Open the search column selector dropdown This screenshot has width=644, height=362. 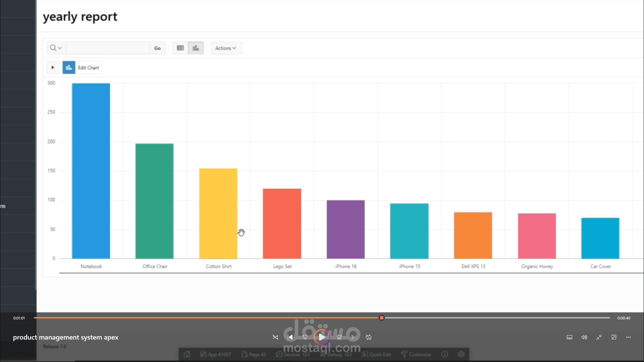point(56,48)
